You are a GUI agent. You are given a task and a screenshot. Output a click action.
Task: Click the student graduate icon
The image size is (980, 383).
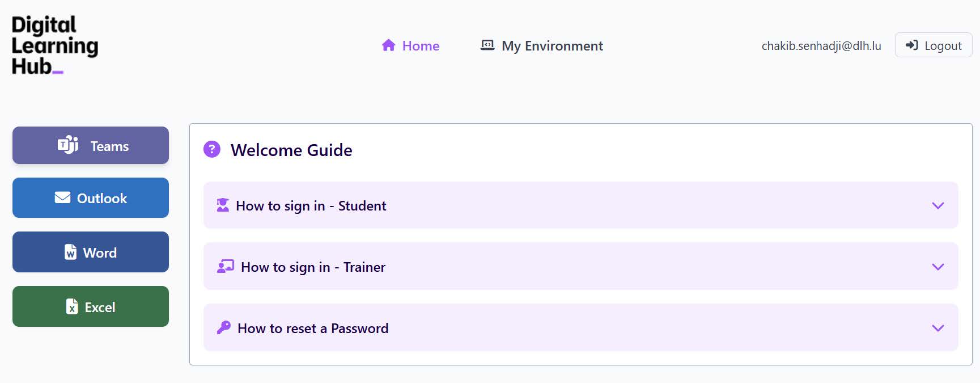[223, 205]
